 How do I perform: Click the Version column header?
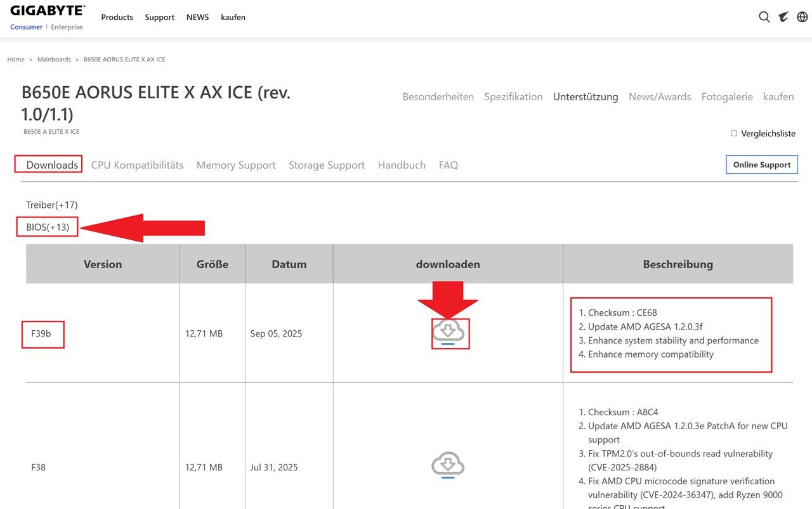coord(103,264)
